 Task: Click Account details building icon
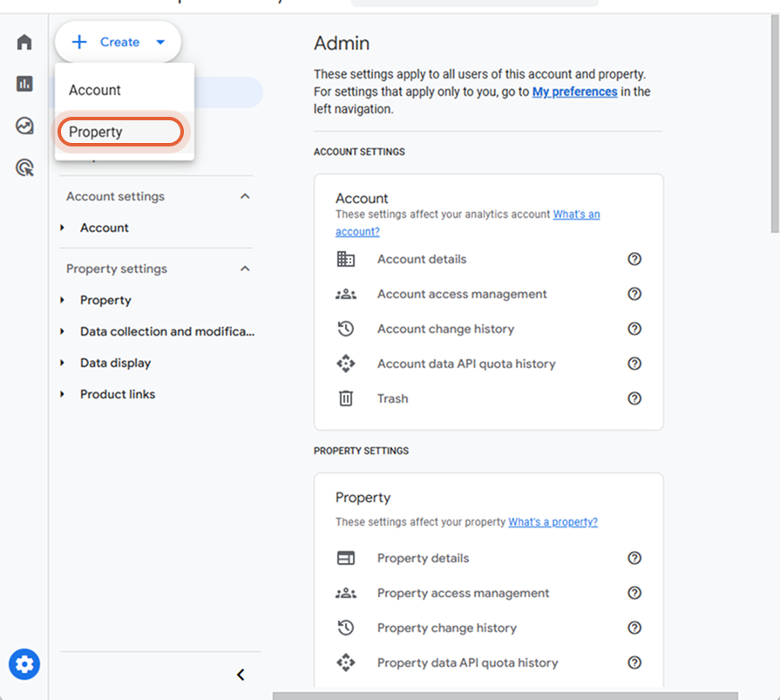346,259
